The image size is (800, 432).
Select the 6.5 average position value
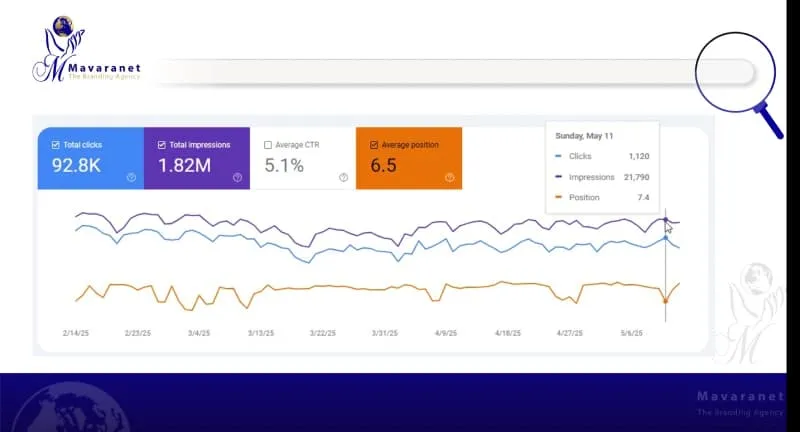384,166
